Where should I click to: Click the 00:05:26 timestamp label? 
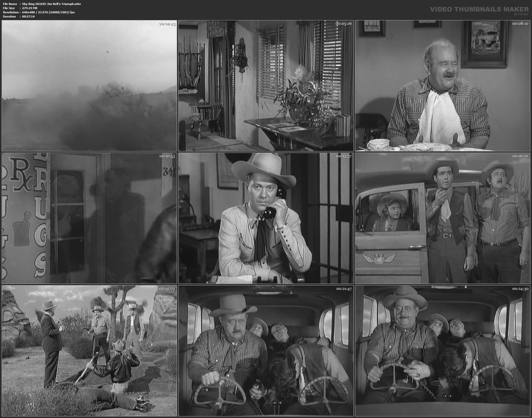click(344, 24)
